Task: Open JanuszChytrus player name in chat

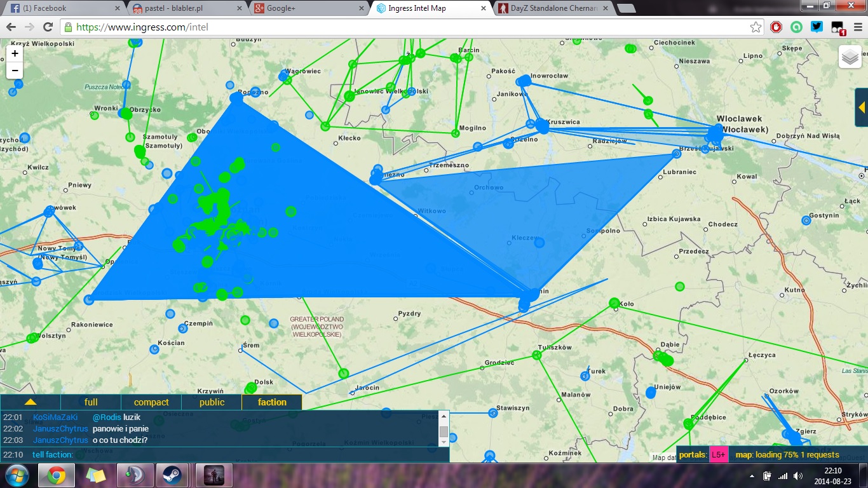Action: click(x=60, y=429)
